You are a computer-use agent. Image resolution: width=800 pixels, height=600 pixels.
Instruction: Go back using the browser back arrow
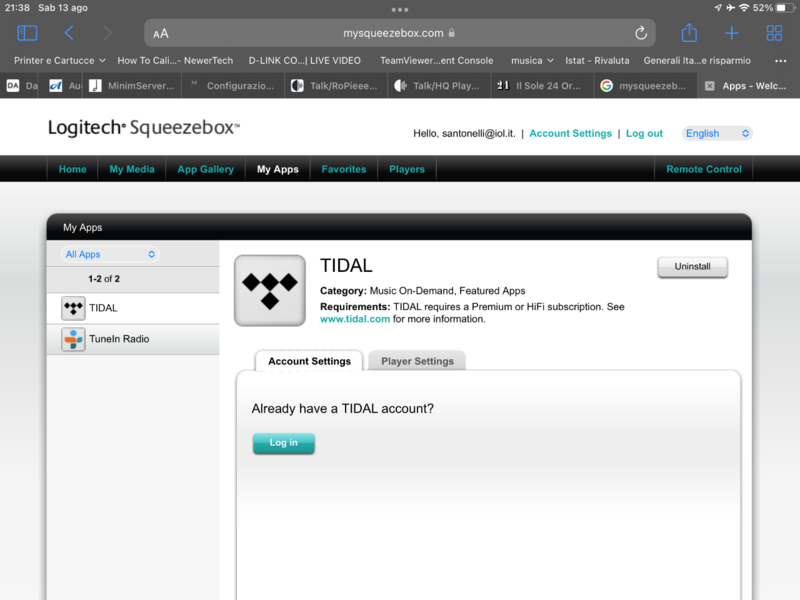pyautogui.click(x=69, y=33)
